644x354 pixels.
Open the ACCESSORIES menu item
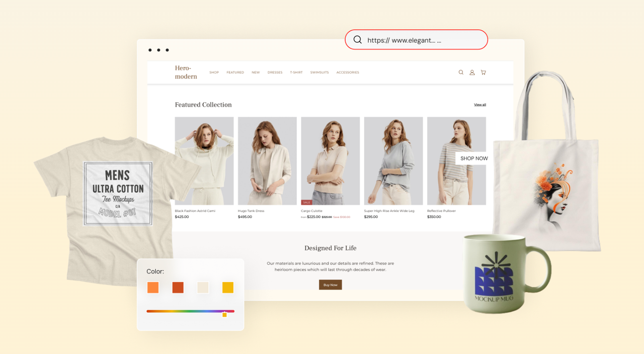point(348,73)
